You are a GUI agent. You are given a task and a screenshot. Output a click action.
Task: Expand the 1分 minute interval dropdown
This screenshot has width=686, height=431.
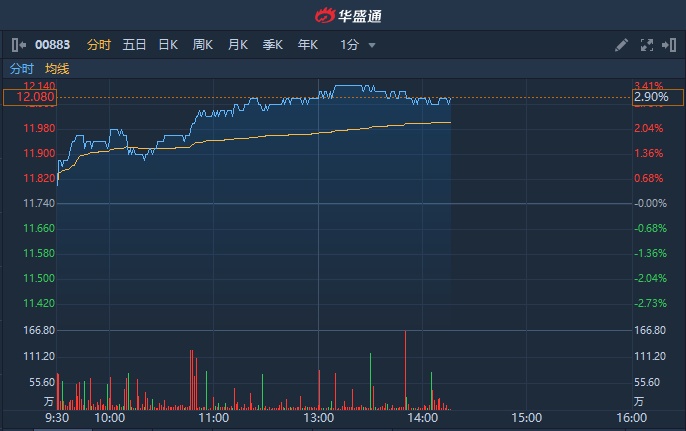click(x=358, y=45)
